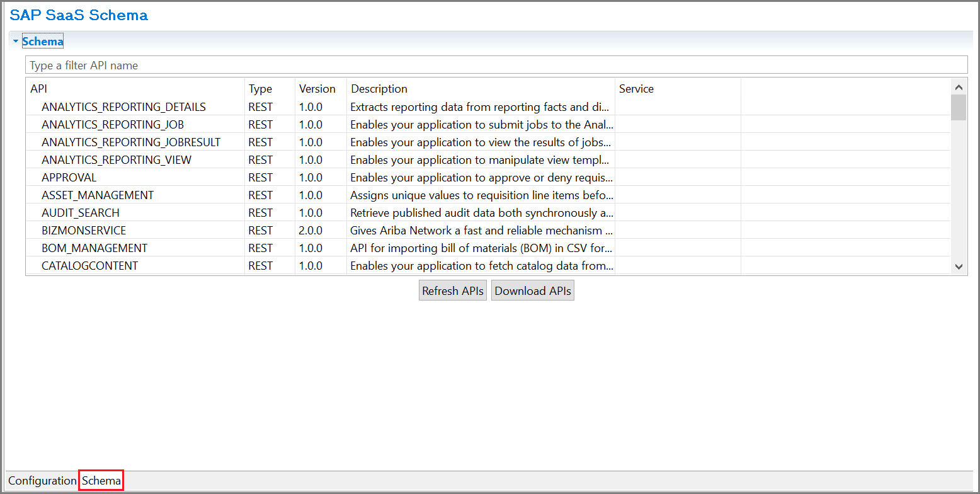This screenshot has height=494, width=980.
Task: Select ANALYTICS_REPORTING_DETAILS API row
Action: 488,107
